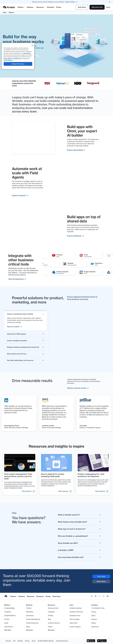Image resolution: width=113 pixels, height=644 pixels.
Task: Go to Home breadcrumb
Action: [5, 12]
